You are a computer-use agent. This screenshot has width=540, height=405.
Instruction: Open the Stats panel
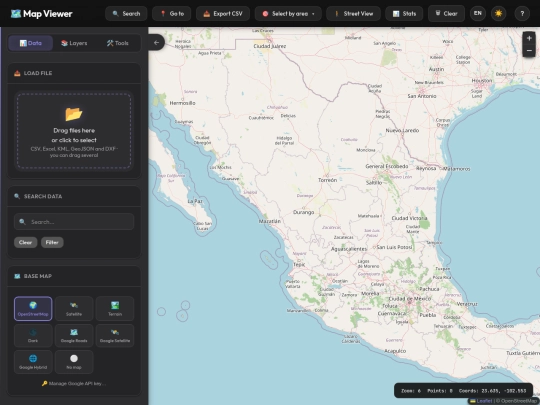click(x=404, y=14)
